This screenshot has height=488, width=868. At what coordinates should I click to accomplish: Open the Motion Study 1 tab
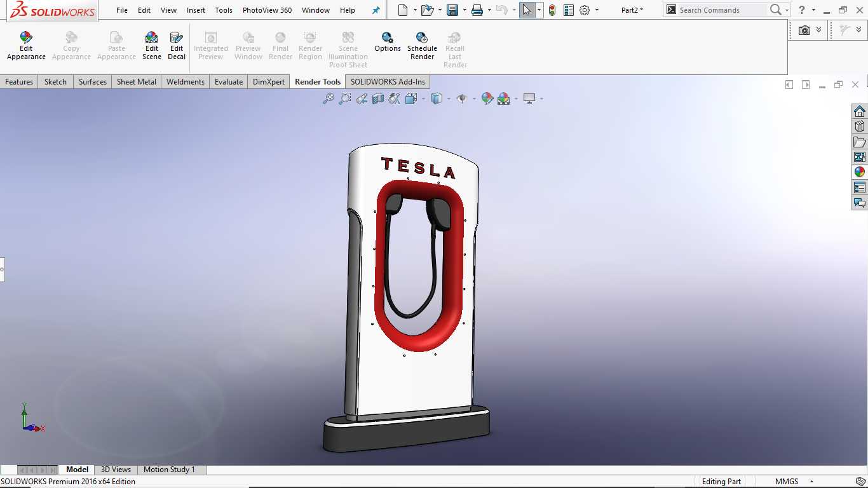[x=169, y=470]
